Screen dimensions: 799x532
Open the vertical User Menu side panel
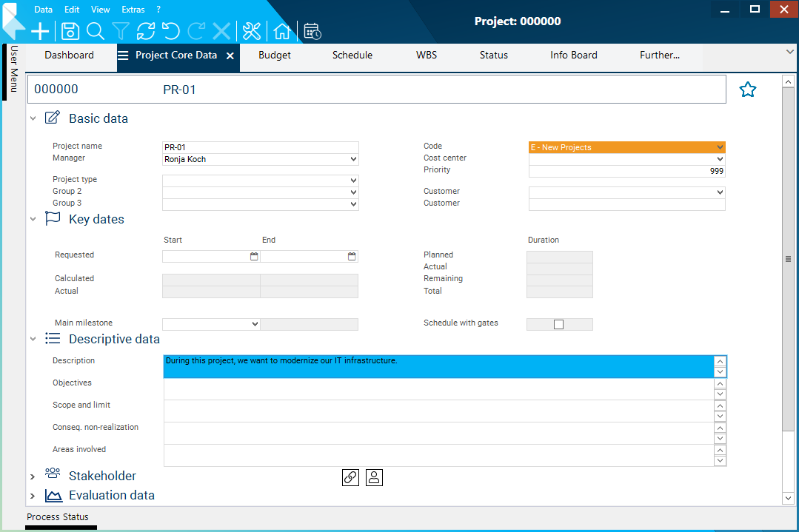click(x=13, y=69)
